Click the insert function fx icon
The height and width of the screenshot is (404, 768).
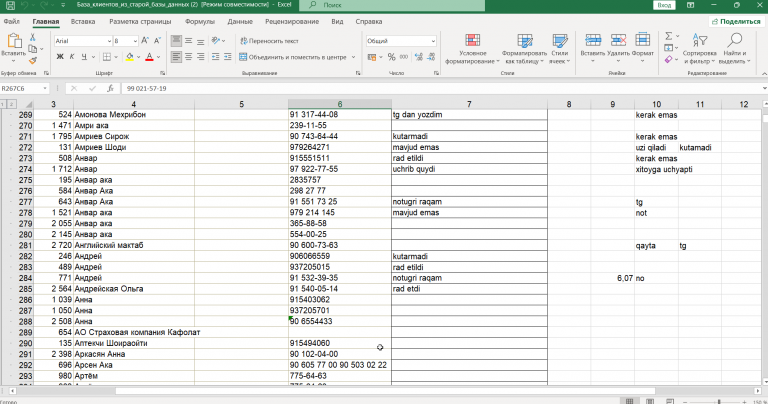111,89
